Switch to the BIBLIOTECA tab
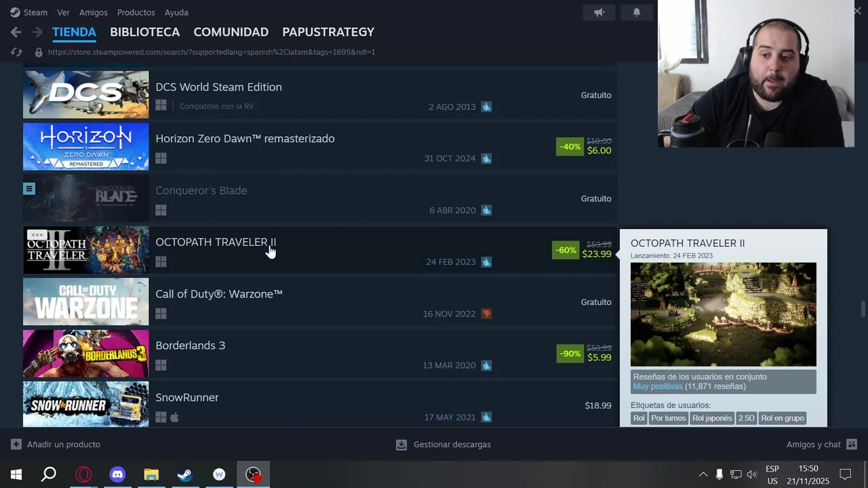The image size is (868, 488). (x=144, y=32)
